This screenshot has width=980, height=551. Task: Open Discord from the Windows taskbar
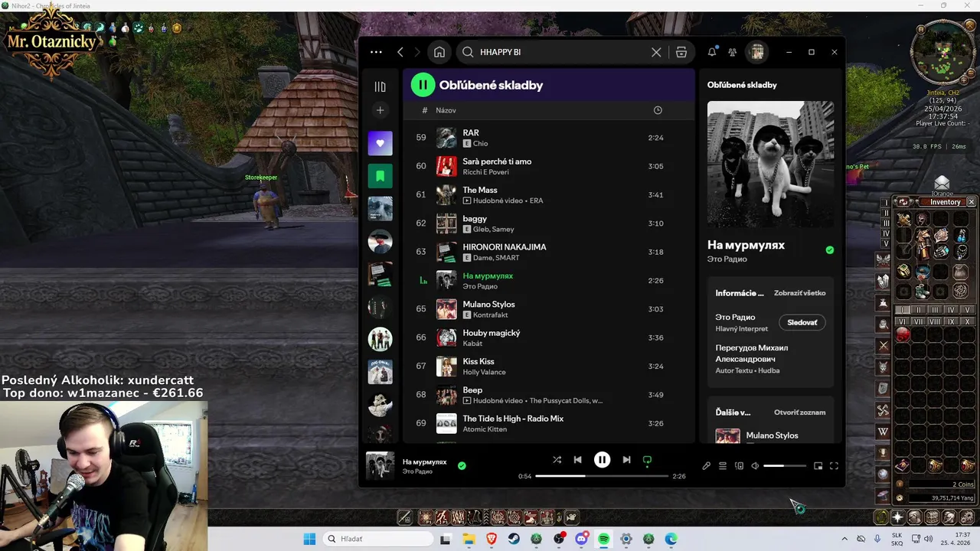pos(581,539)
